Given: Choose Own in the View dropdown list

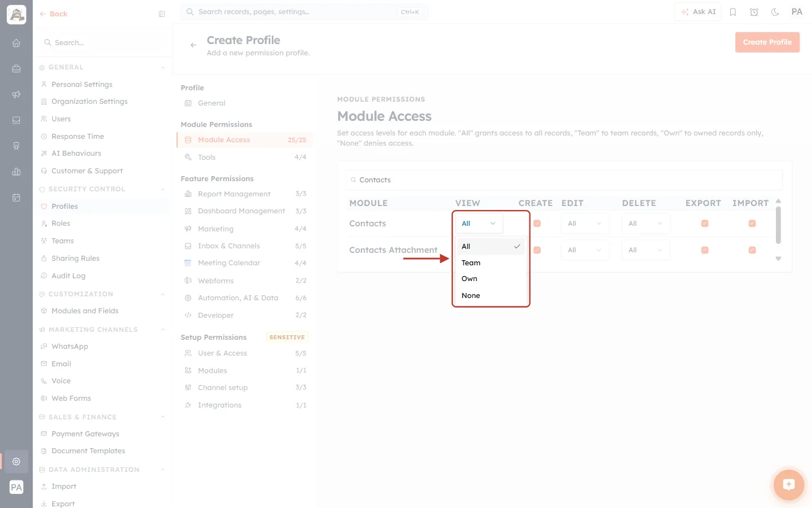Looking at the screenshot, I should click(491, 279).
